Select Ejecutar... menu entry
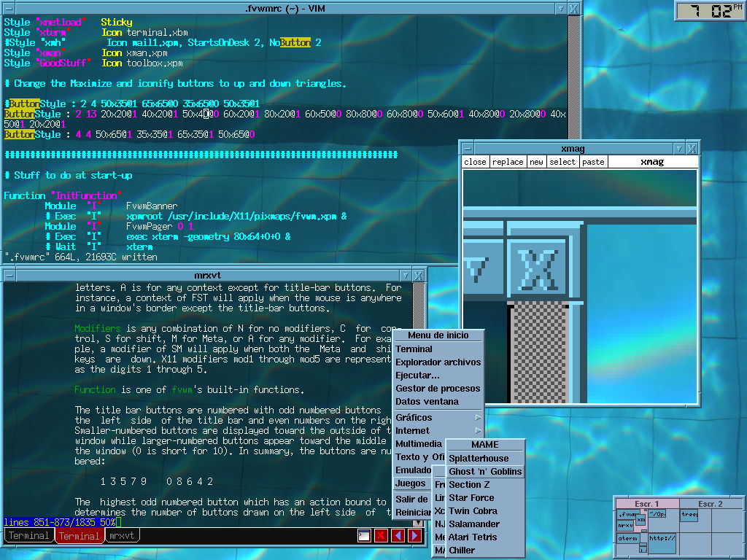747x560 pixels. click(x=438, y=376)
